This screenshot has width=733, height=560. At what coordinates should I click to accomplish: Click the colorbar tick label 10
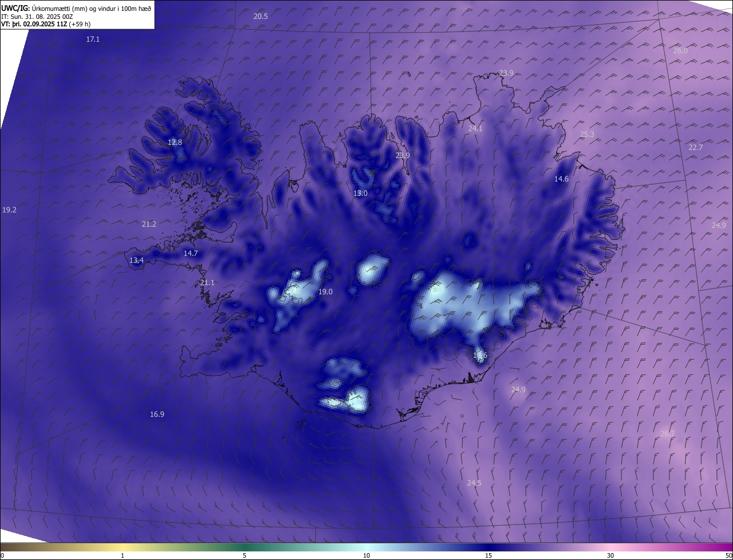pos(366,555)
